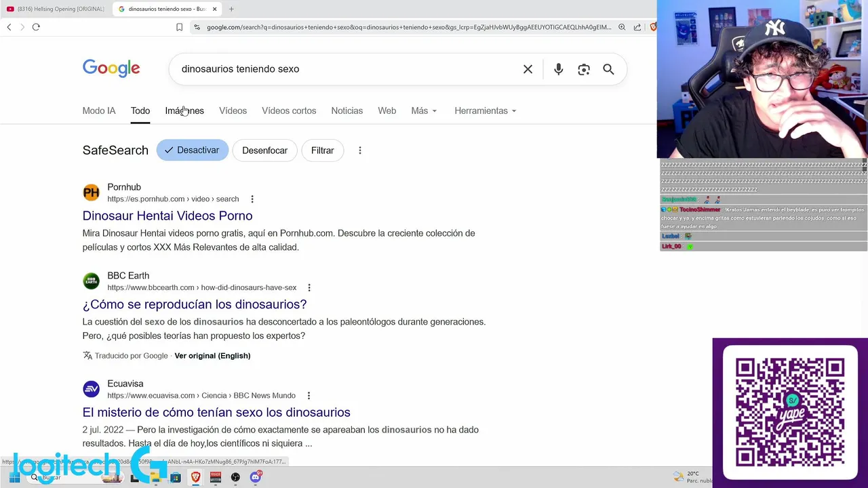Click Ver original (English) link
The height and width of the screenshot is (488, 868).
(212, 356)
